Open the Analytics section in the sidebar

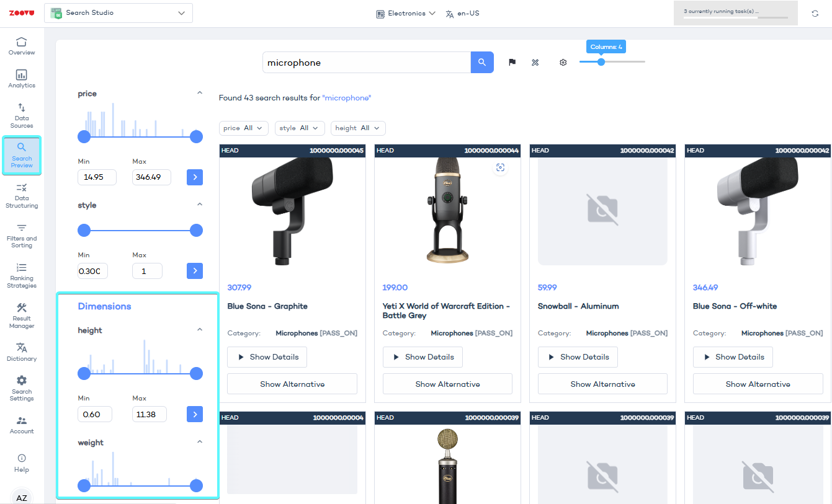click(21, 77)
